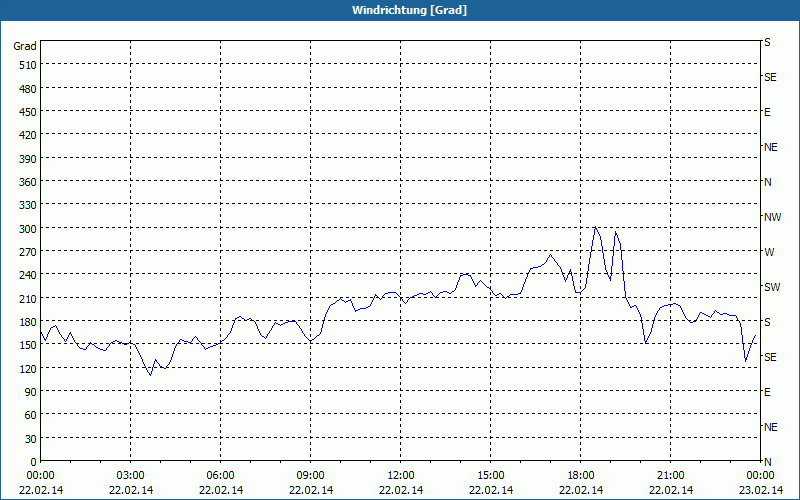The width and height of the screenshot is (800, 500).
Task: Select the Grad unit label on the y-axis
Action: pyautogui.click(x=25, y=46)
